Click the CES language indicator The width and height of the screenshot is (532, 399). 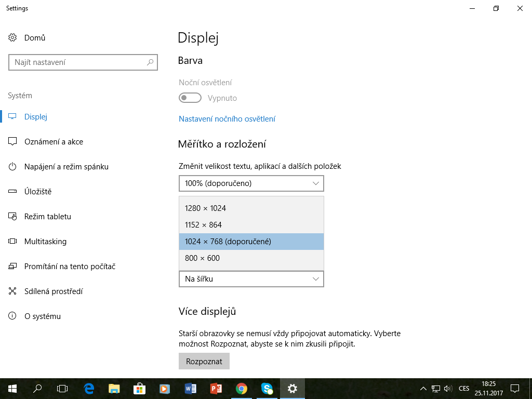(464, 389)
